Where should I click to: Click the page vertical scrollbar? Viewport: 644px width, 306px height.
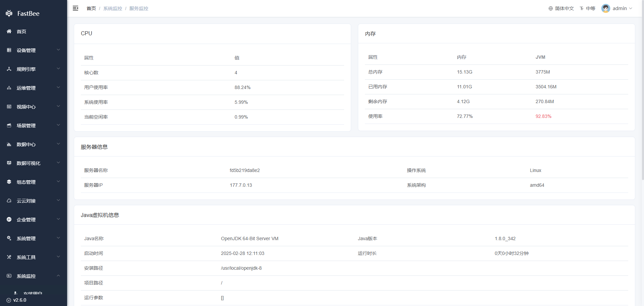pos(642,91)
